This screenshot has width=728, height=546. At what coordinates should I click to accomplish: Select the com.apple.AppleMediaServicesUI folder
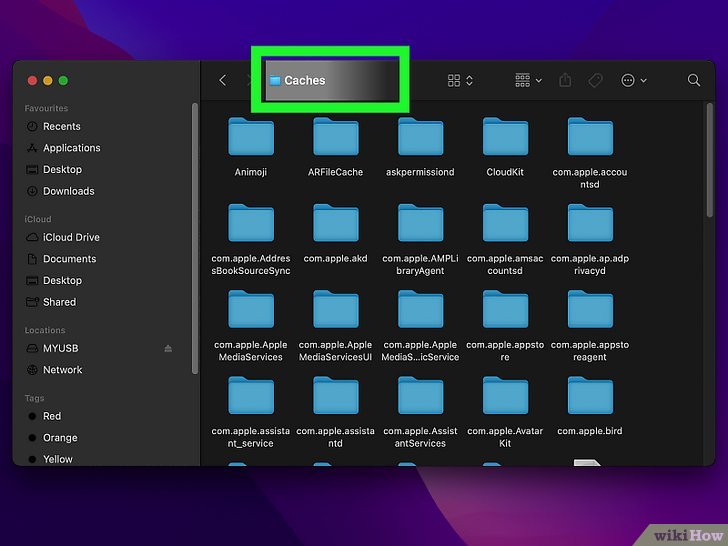pyautogui.click(x=335, y=326)
